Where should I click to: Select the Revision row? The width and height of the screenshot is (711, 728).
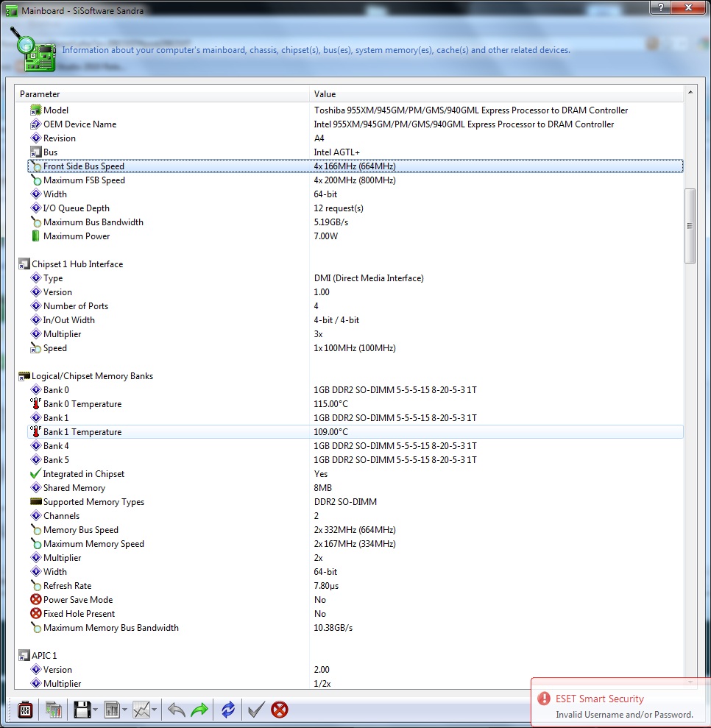[355, 138]
